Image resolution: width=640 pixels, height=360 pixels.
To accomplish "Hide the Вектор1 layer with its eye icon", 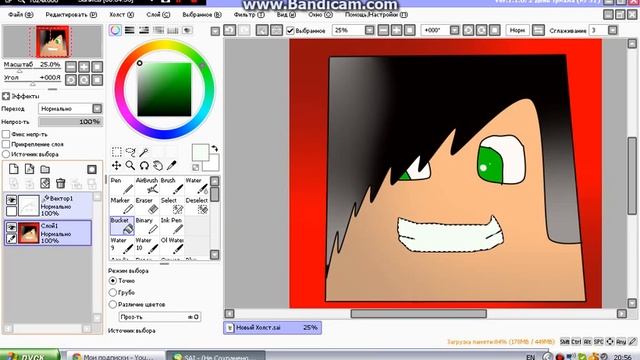I will 11,200.
